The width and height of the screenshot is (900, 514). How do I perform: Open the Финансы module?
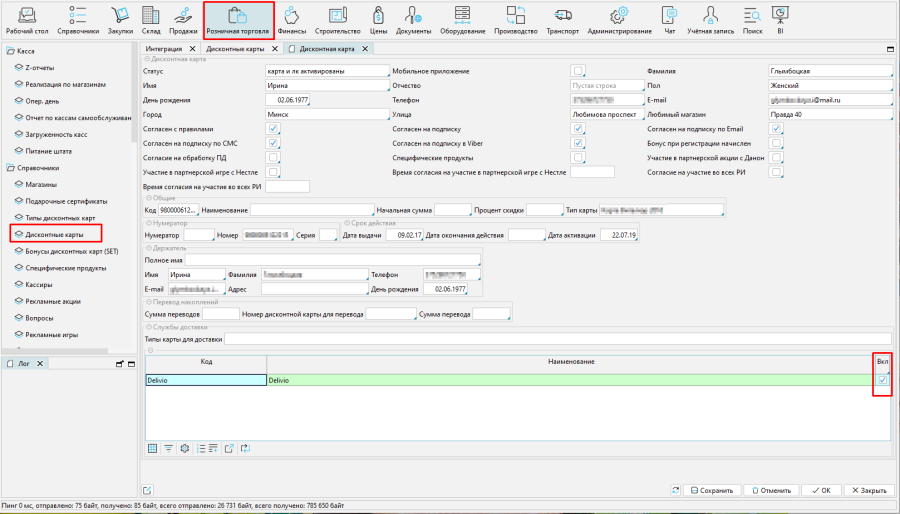tap(291, 20)
